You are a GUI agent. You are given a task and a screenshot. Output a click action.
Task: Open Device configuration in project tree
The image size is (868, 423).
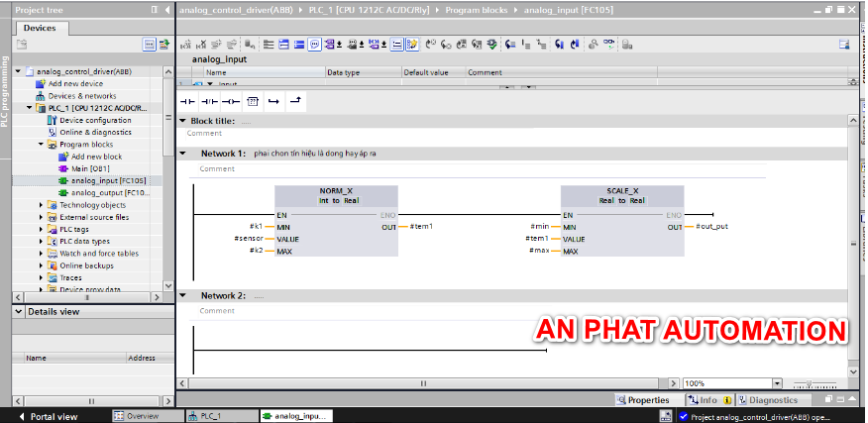pos(95,120)
